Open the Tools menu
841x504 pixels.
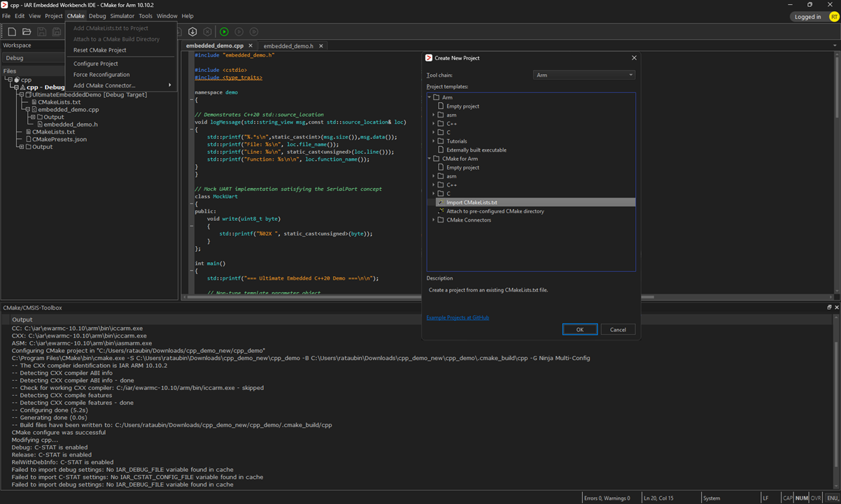pyautogui.click(x=146, y=16)
